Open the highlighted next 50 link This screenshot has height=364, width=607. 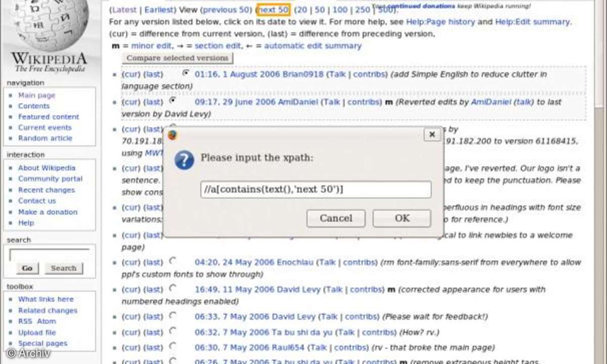273,10
